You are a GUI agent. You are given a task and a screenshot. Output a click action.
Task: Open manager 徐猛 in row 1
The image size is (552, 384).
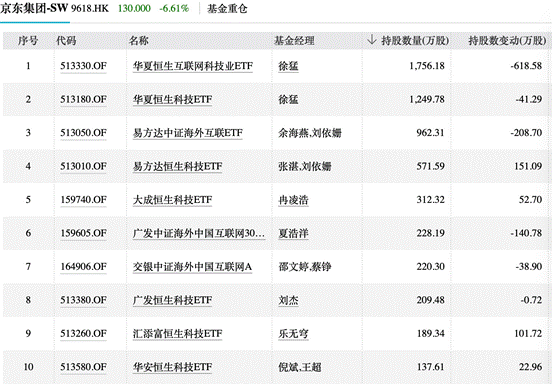point(288,66)
